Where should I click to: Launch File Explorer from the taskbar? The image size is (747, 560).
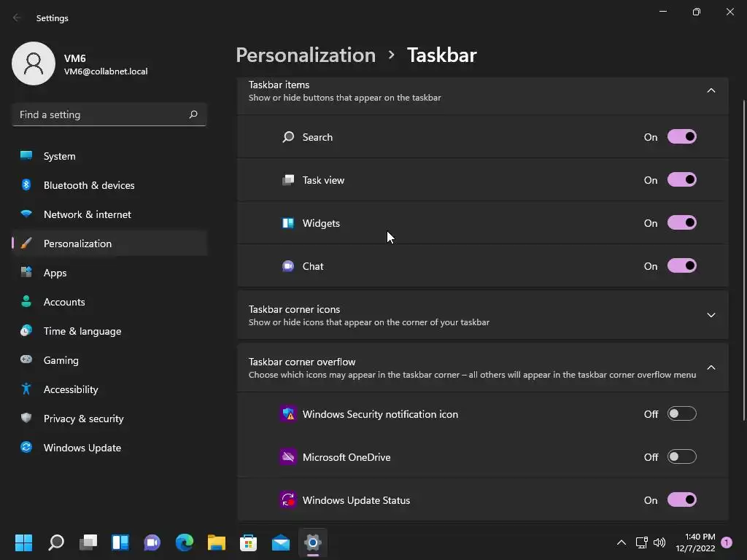coord(217,542)
